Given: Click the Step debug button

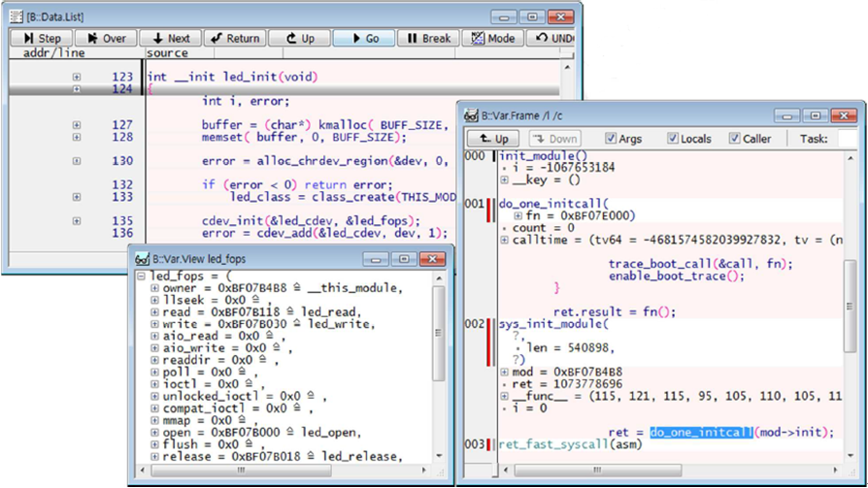Looking at the screenshot, I should click(42, 38).
